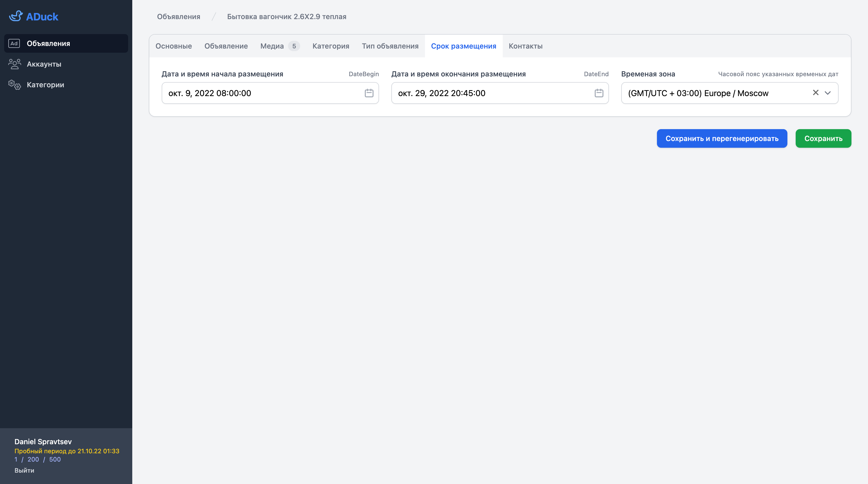Switch to the Контакты tab
The width and height of the screenshot is (868, 484).
click(x=525, y=46)
